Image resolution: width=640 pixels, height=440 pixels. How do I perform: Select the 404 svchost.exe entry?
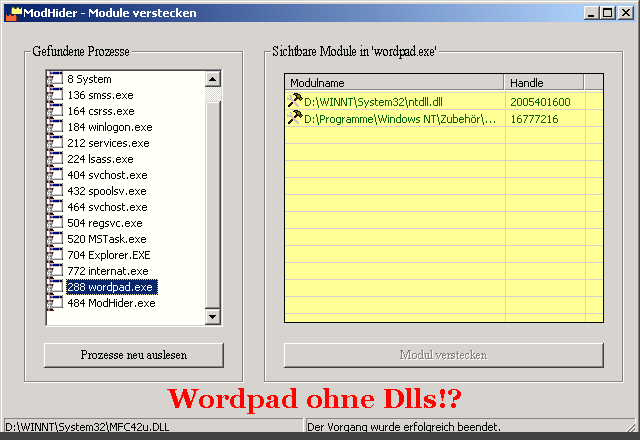point(107,175)
